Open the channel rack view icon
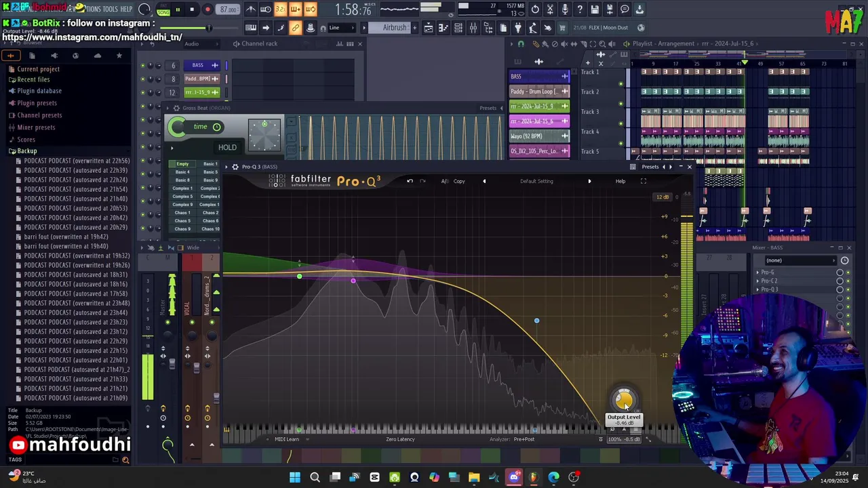This screenshot has height=488, width=868. point(458,28)
